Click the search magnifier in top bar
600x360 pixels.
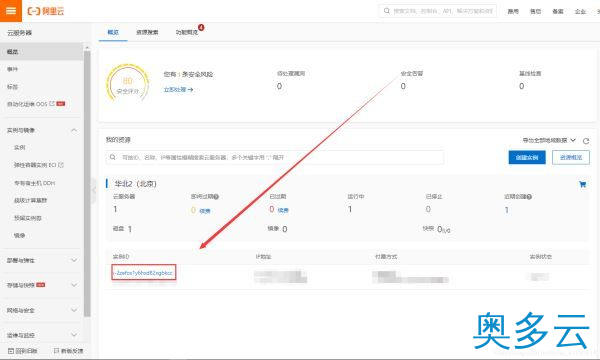click(x=387, y=11)
